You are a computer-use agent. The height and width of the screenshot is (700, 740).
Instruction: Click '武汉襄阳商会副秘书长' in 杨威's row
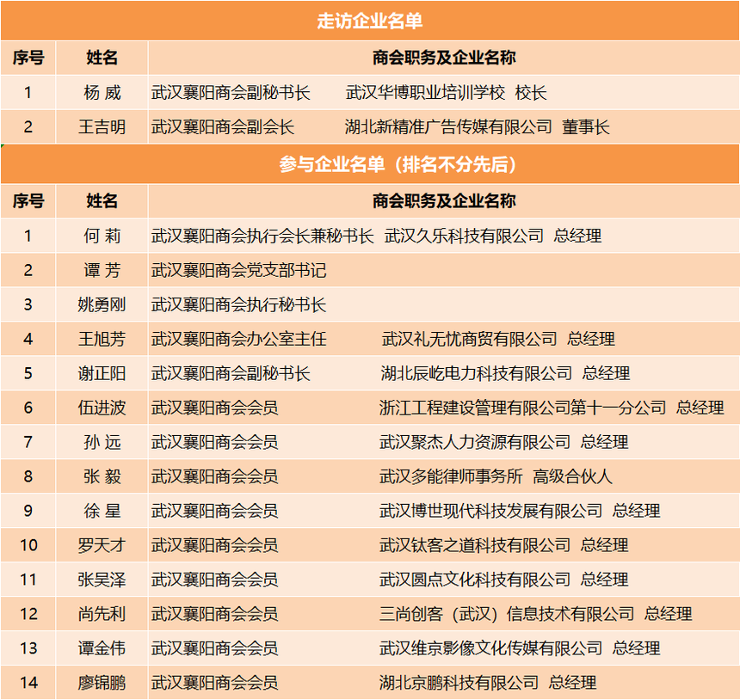tap(231, 93)
